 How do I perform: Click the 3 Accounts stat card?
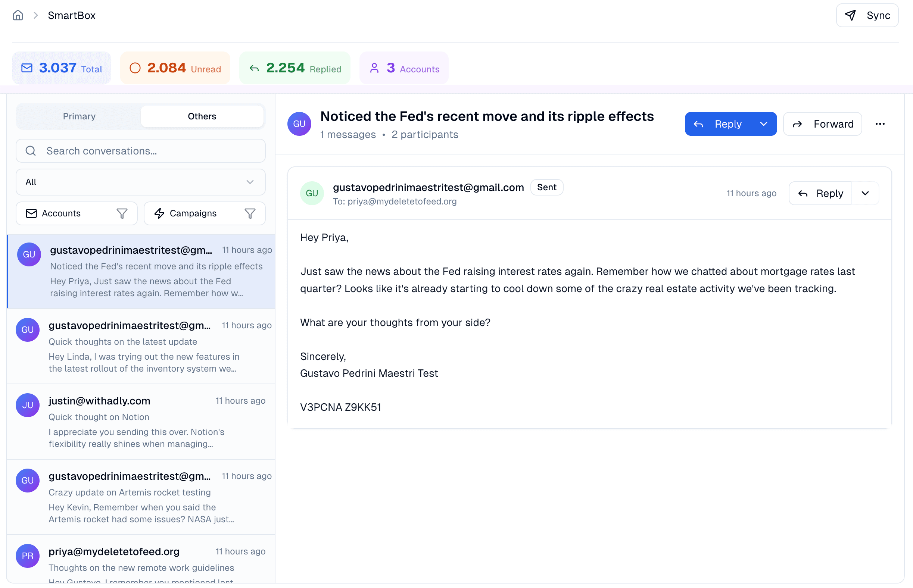pyautogui.click(x=404, y=68)
